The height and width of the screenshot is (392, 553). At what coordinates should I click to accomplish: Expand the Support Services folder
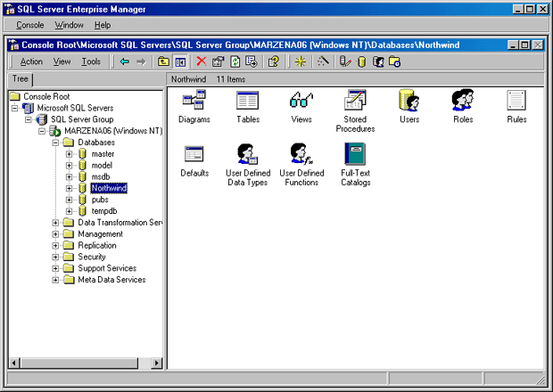[55, 268]
